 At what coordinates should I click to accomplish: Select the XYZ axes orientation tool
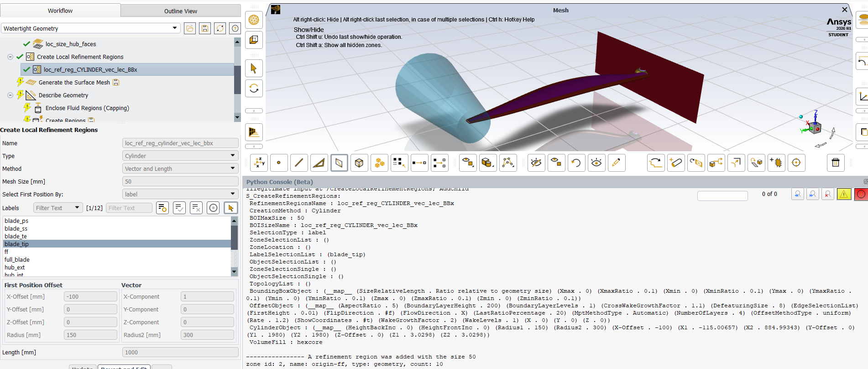[259, 163]
